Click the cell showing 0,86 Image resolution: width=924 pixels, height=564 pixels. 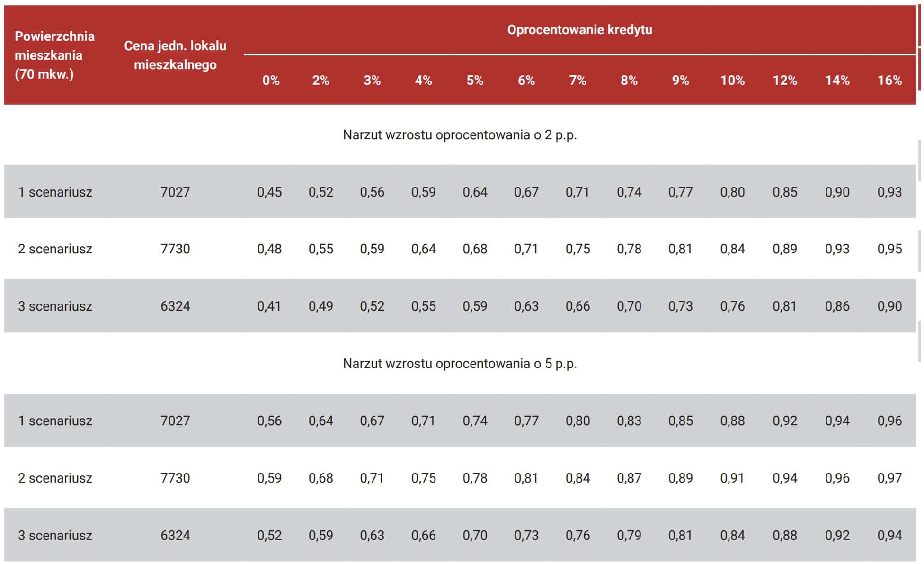point(837,306)
